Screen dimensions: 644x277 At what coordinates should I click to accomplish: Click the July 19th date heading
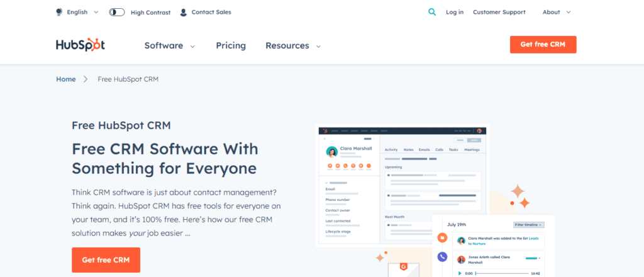457,225
